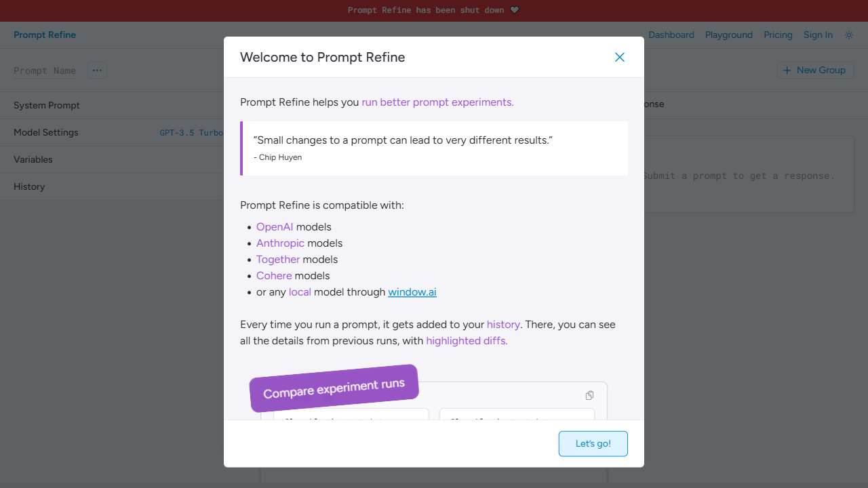The image size is (868, 488).
Task: Open the prompt options ellipsis menu
Action: tap(97, 70)
